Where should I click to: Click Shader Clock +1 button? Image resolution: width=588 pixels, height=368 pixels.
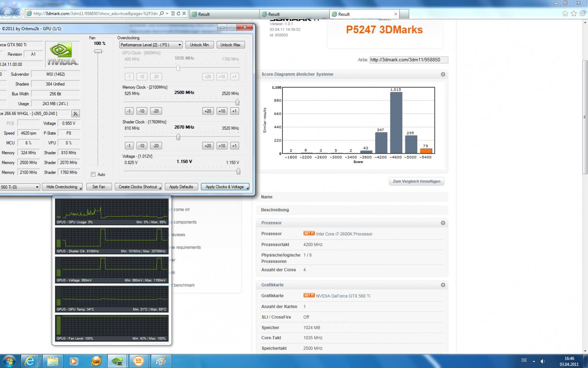(234, 146)
